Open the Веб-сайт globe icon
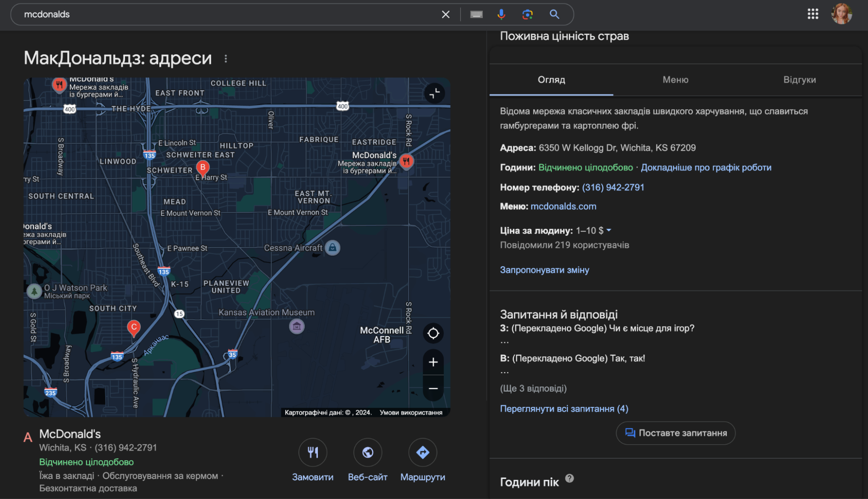 (x=368, y=453)
